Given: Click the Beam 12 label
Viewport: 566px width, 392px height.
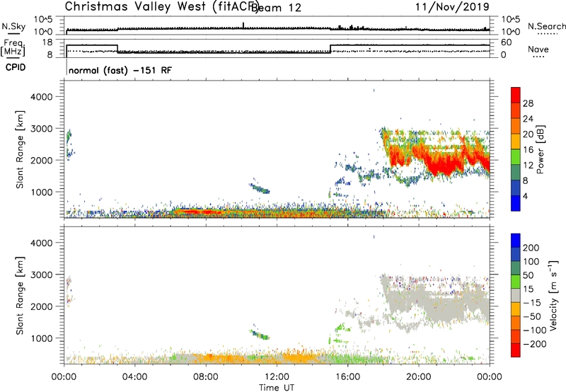Looking at the screenshot, I should (276, 8).
